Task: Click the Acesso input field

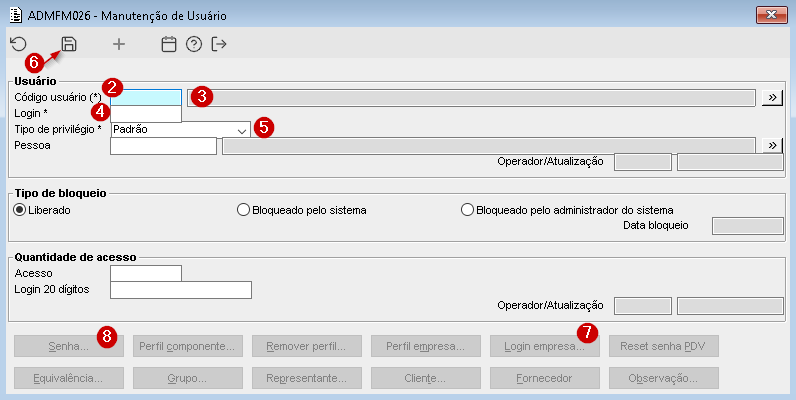Action: coord(146,273)
